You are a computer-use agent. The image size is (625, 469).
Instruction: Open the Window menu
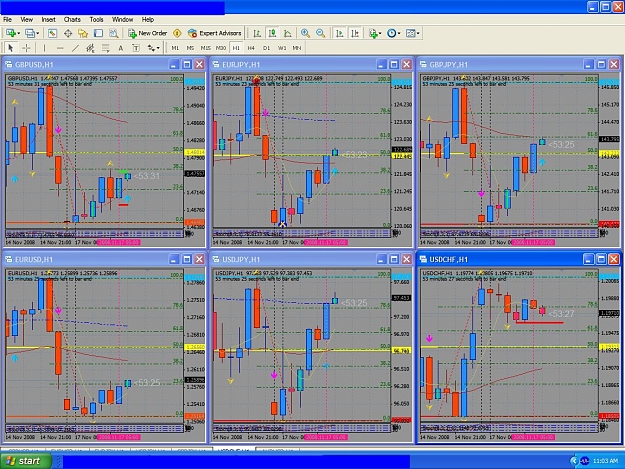[122, 19]
